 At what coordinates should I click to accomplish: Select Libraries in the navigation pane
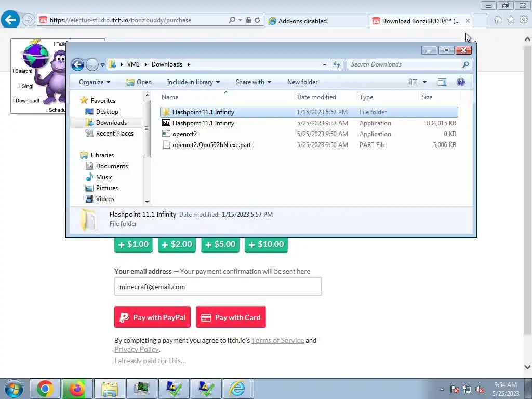click(x=102, y=155)
